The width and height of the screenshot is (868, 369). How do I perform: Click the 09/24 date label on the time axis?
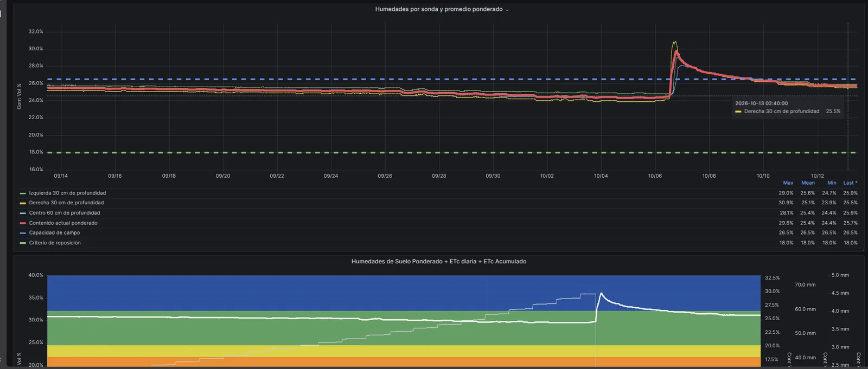point(331,176)
